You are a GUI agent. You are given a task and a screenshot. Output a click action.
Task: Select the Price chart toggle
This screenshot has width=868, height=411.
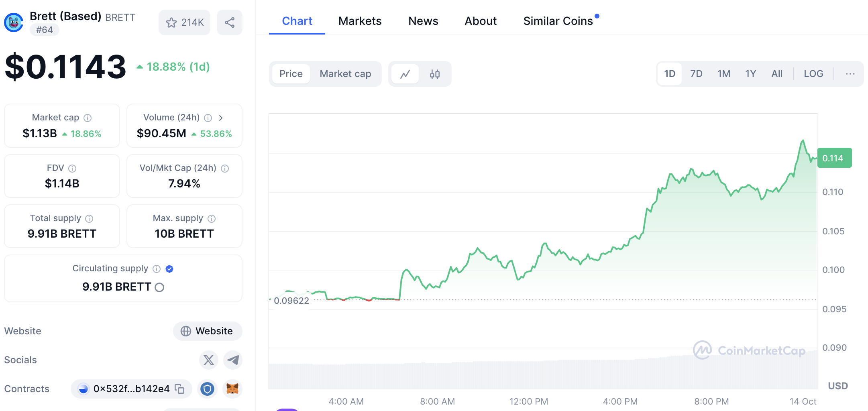[291, 74]
